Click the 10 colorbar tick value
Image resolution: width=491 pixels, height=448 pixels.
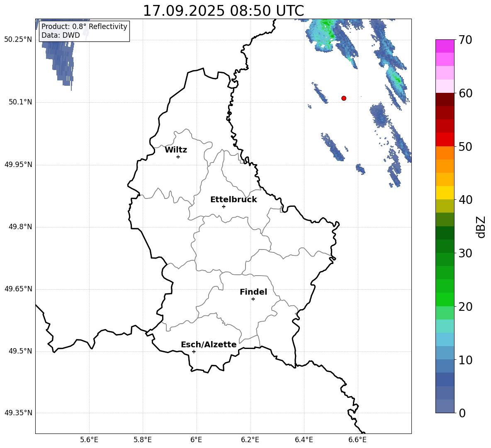(x=465, y=360)
